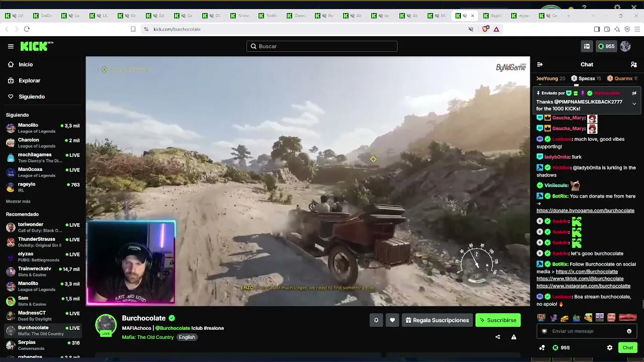Open Sam's Slots & Casino channel
The width and height of the screenshot is (644, 362).
pyautogui.click(x=43, y=301)
